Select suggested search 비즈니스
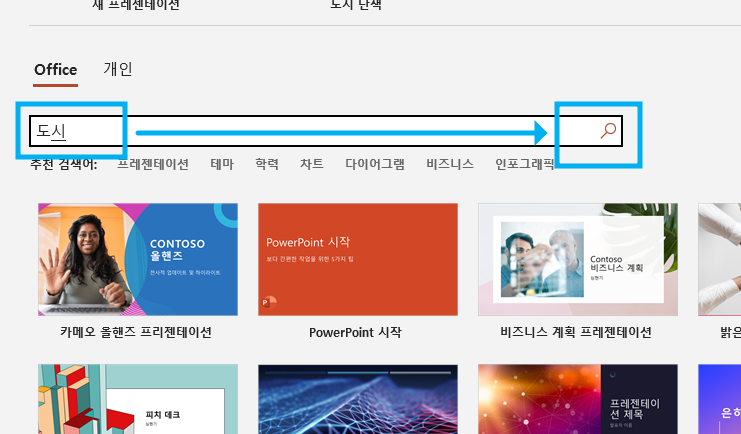 (x=450, y=164)
